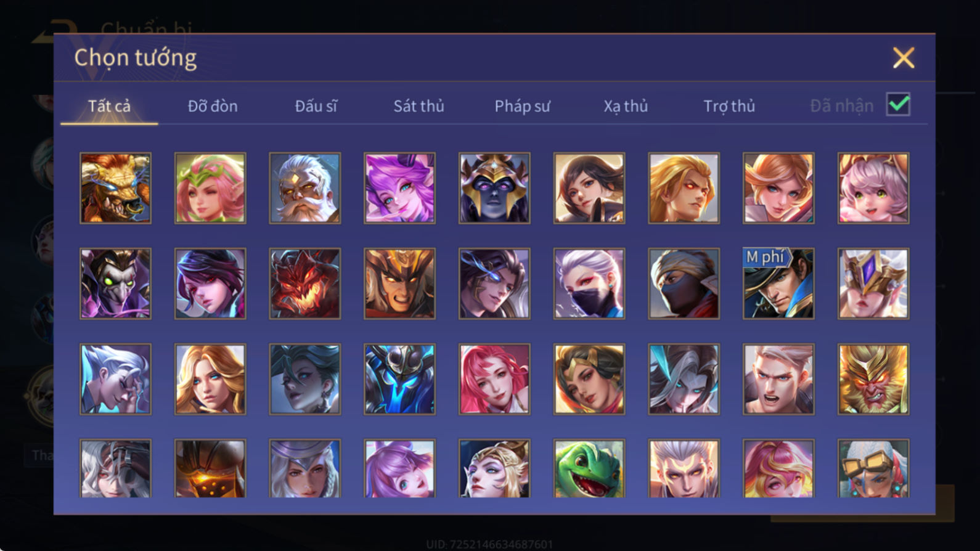
Task: Select the green-eyed plague mask hero
Action: tap(115, 284)
